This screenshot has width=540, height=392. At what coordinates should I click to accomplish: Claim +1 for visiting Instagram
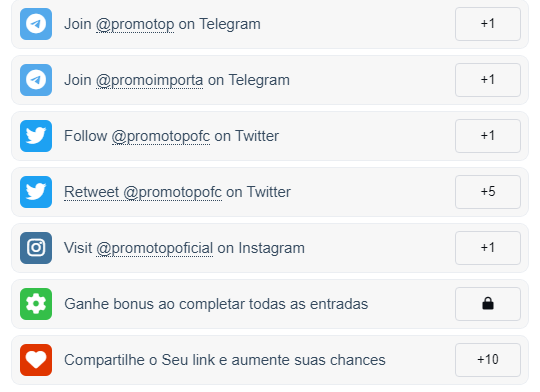point(488,248)
